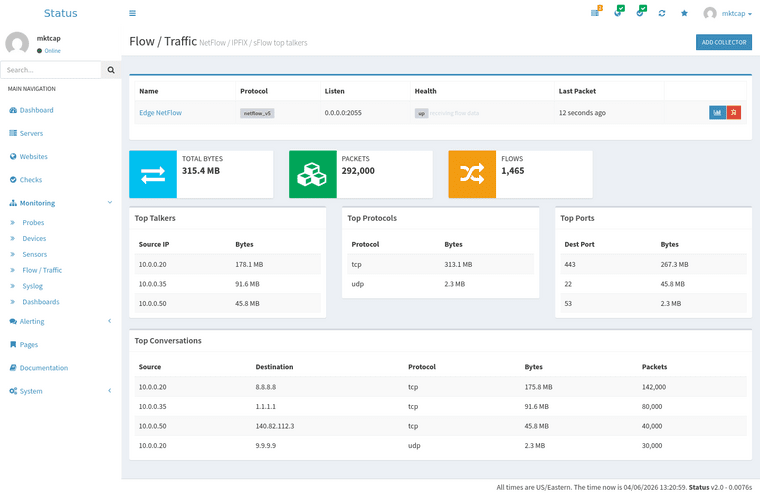
Task: Click red delete button for Edge NetFlow
Action: 734,112
